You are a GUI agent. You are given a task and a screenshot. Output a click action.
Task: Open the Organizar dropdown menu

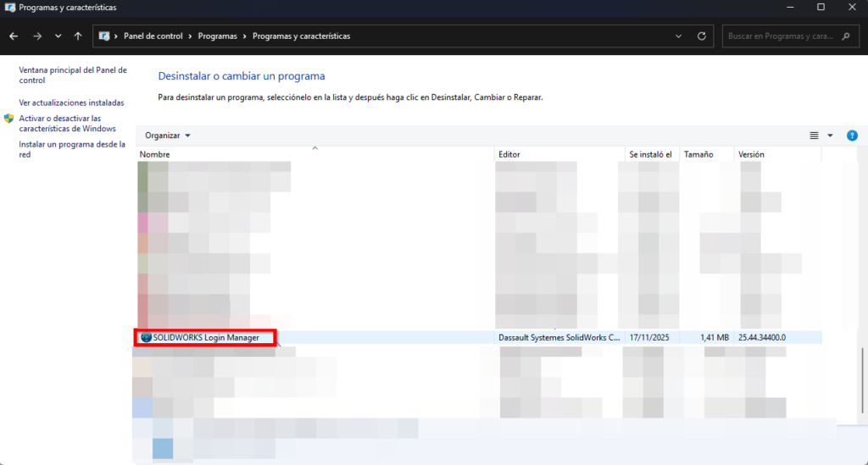pos(167,136)
